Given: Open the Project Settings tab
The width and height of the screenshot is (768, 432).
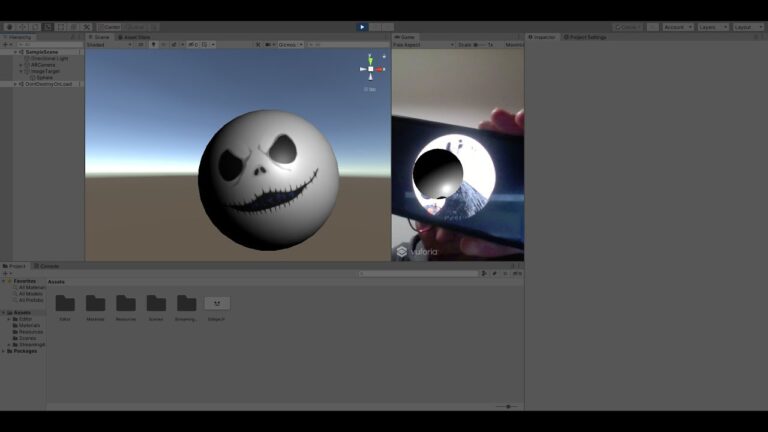Looking at the screenshot, I should (x=586, y=37).
